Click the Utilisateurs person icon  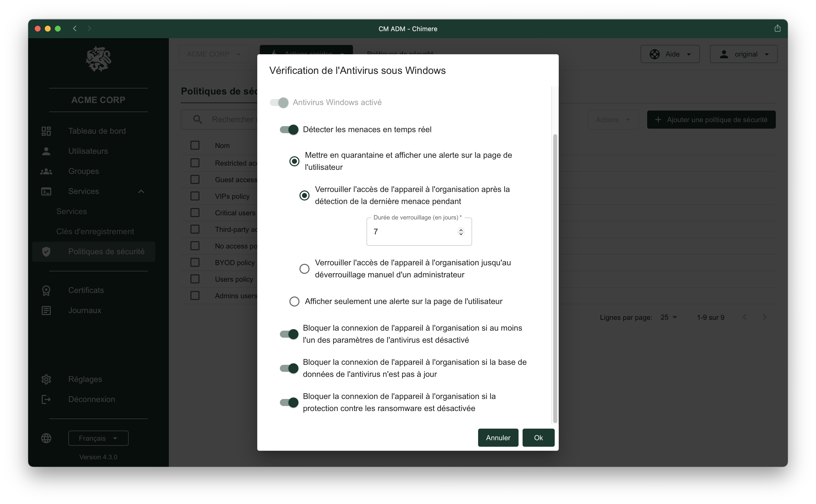point(46,151)
